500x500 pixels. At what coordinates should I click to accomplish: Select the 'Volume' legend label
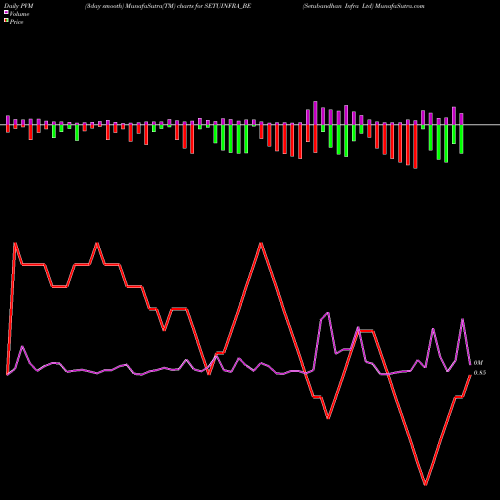tap(19, 14)
